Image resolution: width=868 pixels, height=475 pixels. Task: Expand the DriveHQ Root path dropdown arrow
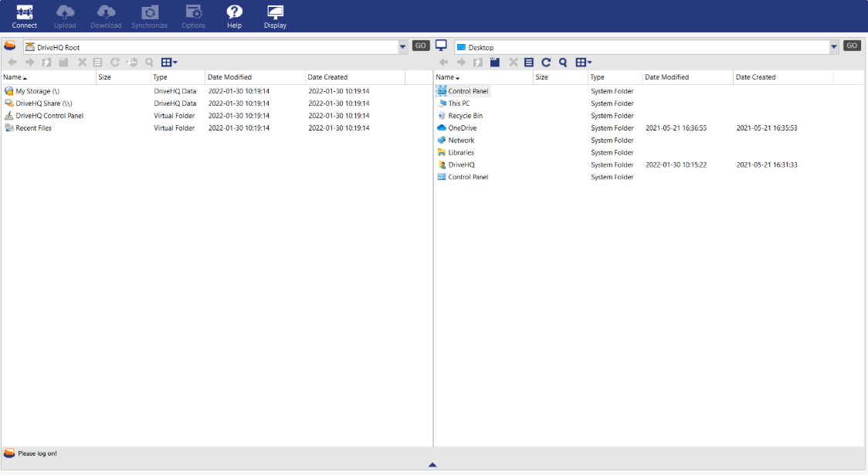coord(402,47)
